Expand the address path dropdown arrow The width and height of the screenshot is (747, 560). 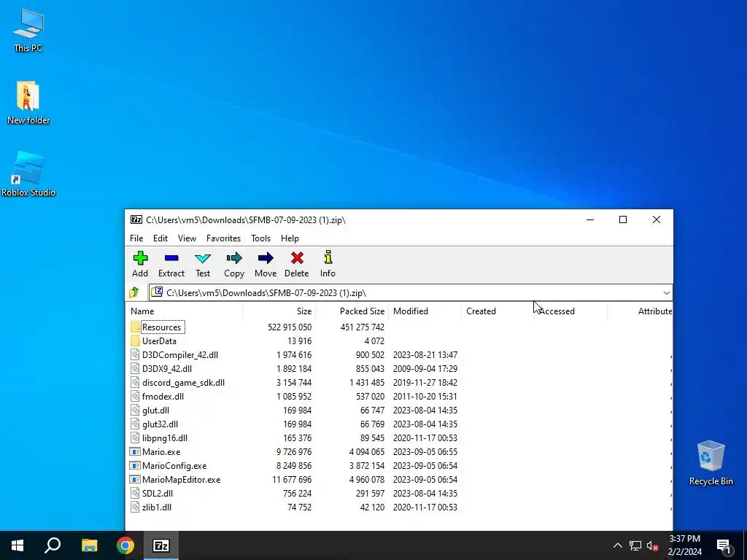(x=667, y=293)
